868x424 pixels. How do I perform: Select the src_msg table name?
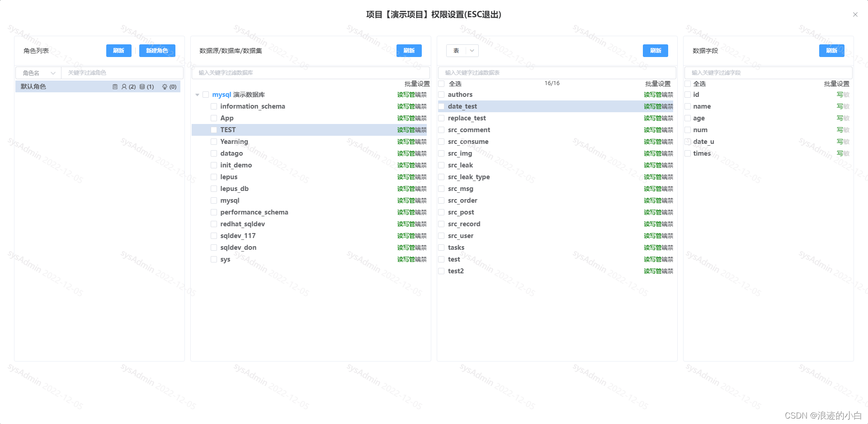[460, 189]
